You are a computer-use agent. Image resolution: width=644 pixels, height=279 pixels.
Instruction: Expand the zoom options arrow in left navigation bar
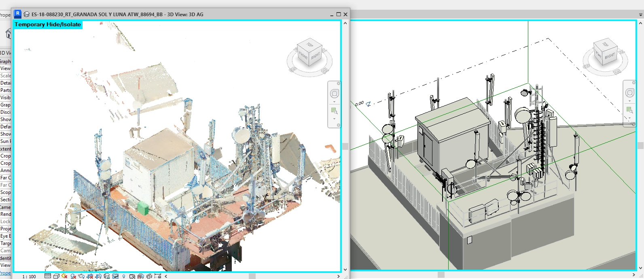tap(334, 119)
